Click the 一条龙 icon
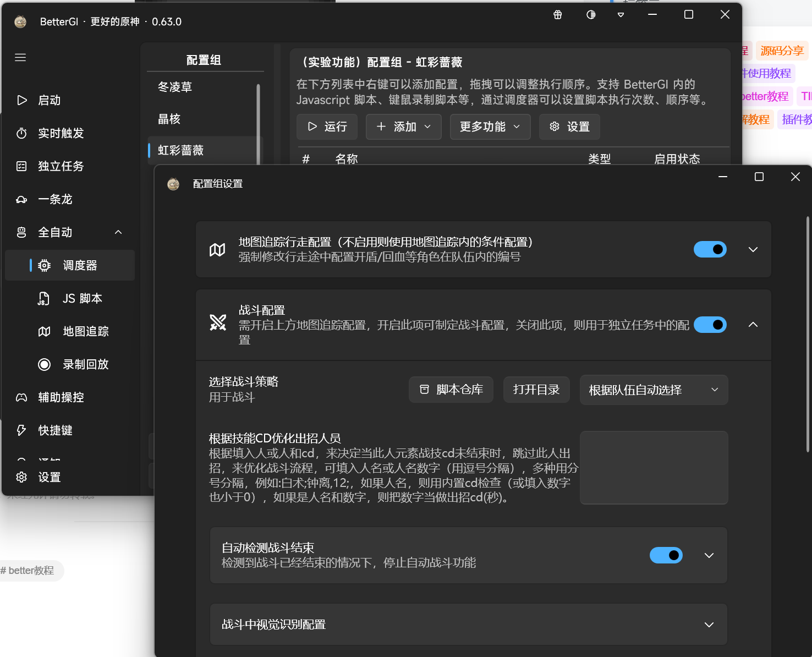This screenshot has width=812, height=657. [x=21, y=199]
